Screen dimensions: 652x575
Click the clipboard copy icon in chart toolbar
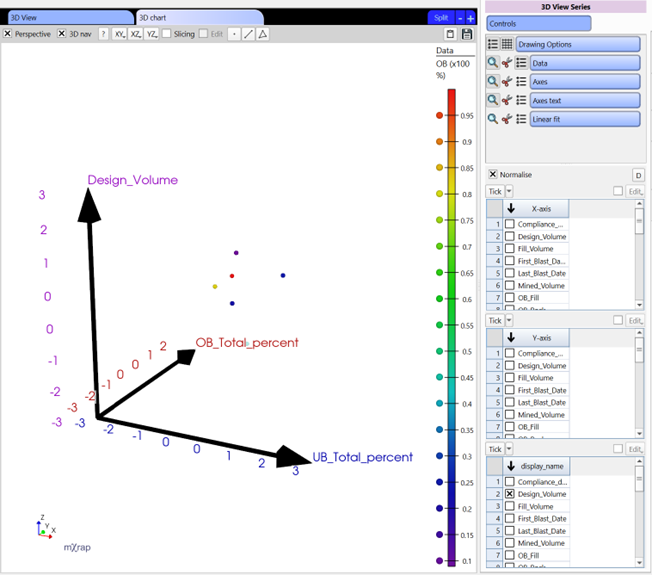(451, 34)
